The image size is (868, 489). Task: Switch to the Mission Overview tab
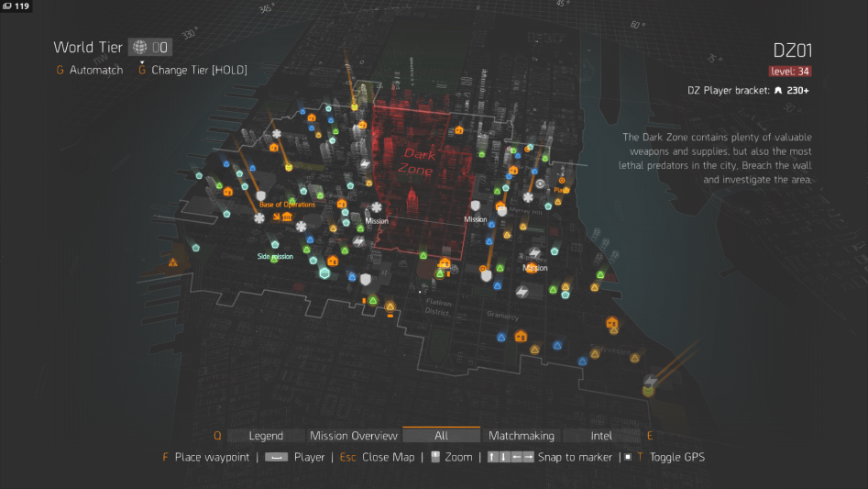354,436
